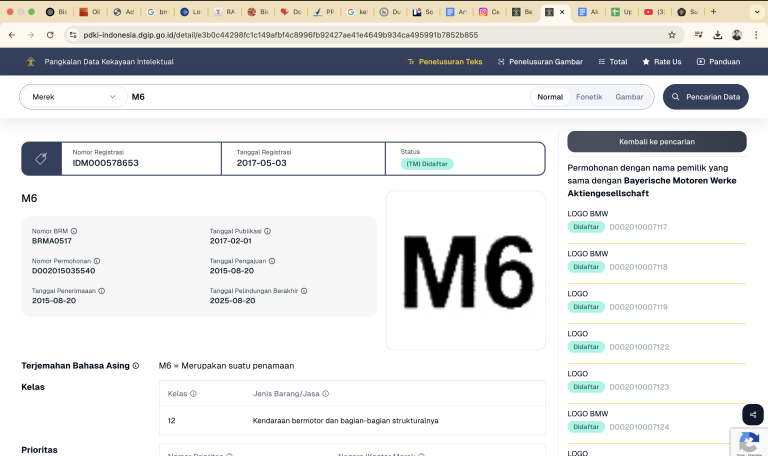Click the (TM) Didaftar status badge
The image size is (768, 456).
pos(427,164)
